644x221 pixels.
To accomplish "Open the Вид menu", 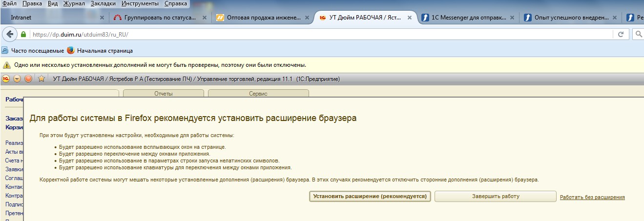I will pyautogui.click(x=53, y=4).
